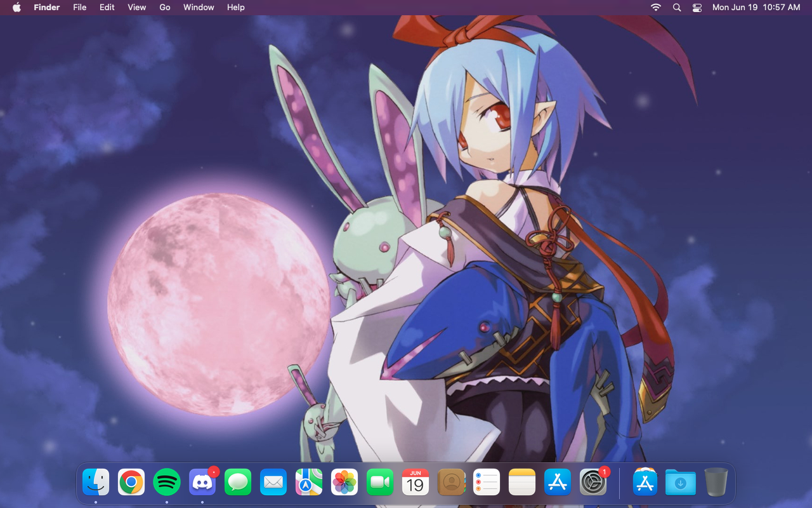
Task: Open the File menu
Action: point(80,7)
